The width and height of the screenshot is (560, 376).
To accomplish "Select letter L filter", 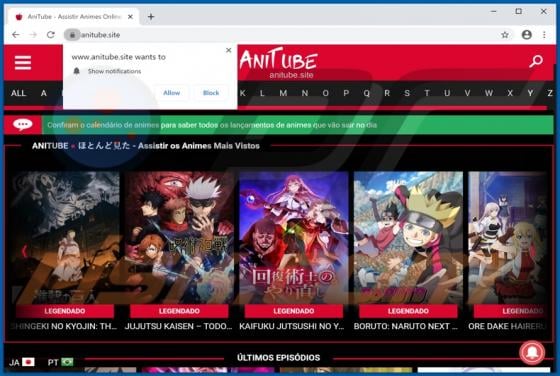I will pos(262,93).
